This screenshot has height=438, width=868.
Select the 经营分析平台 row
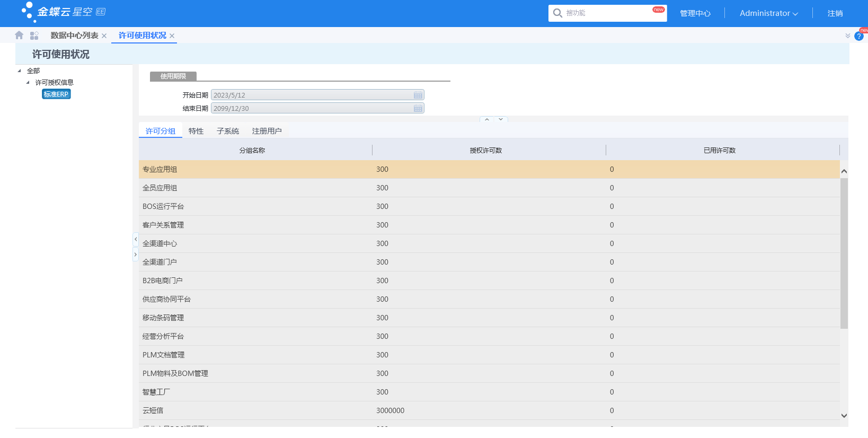[489, 336]
